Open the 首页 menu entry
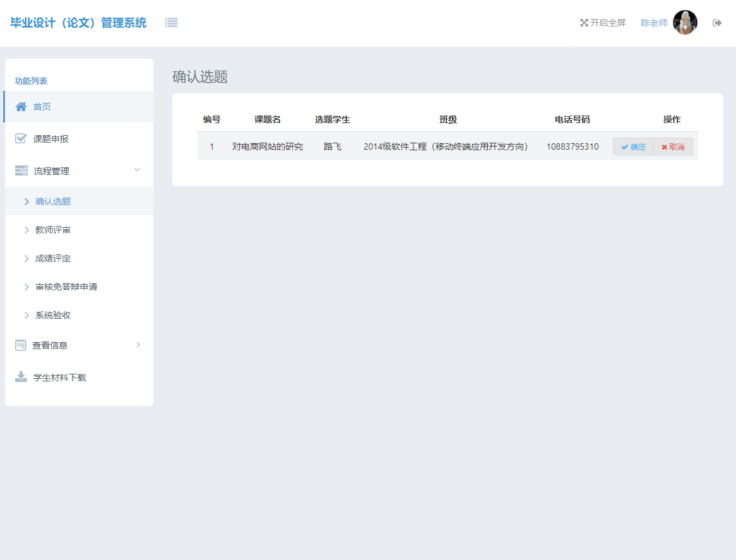This screenshot has height=560, width=736. (42, 106)
